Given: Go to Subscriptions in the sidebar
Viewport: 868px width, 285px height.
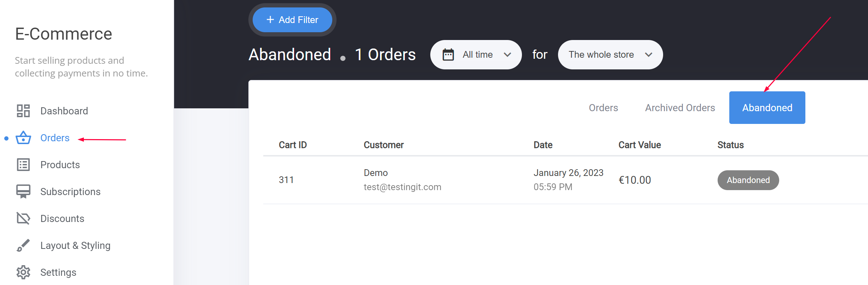Looking at the screenshot, I should (x=70, y=192).
